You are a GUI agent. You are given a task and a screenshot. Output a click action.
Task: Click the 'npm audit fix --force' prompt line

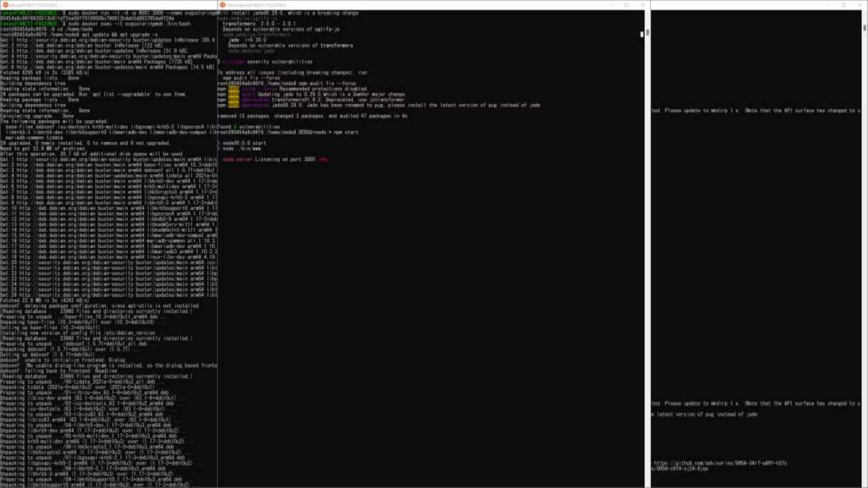tap(287, 83)
